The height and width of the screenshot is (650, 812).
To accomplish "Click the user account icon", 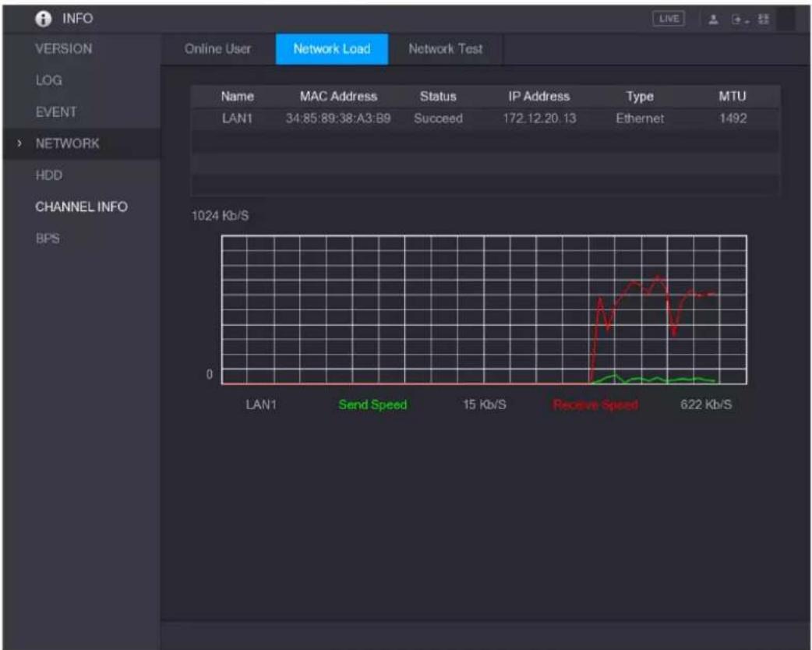I will [x=713, y=19].
